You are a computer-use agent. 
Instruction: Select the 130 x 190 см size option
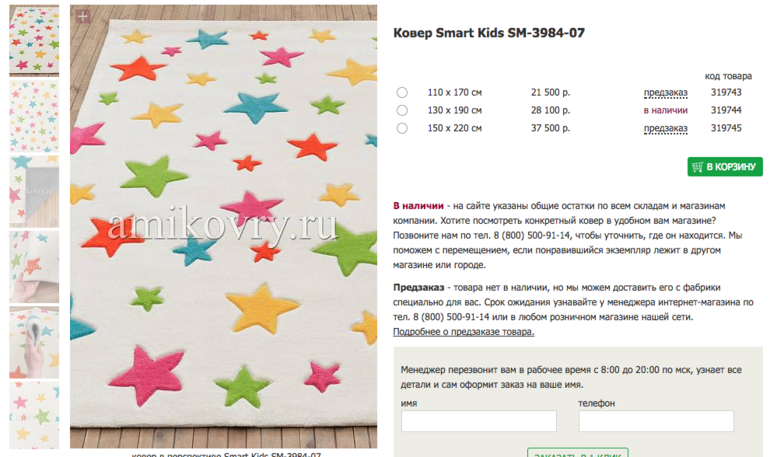402,110
